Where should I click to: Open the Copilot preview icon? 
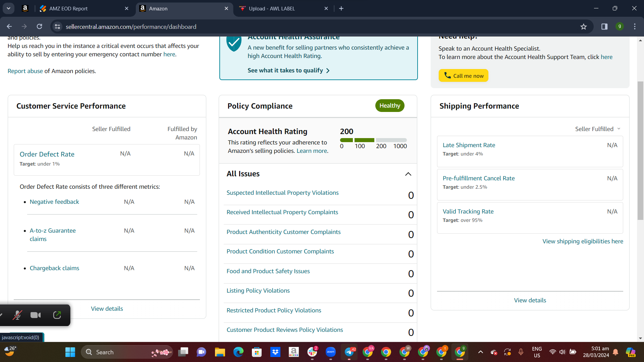pyautogui.click(x=631, y=352)
